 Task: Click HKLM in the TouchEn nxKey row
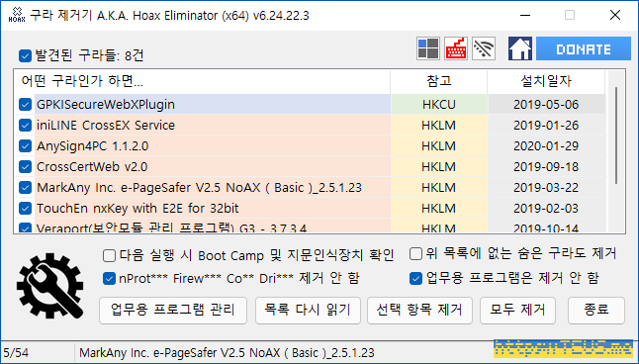coord(439,209)
